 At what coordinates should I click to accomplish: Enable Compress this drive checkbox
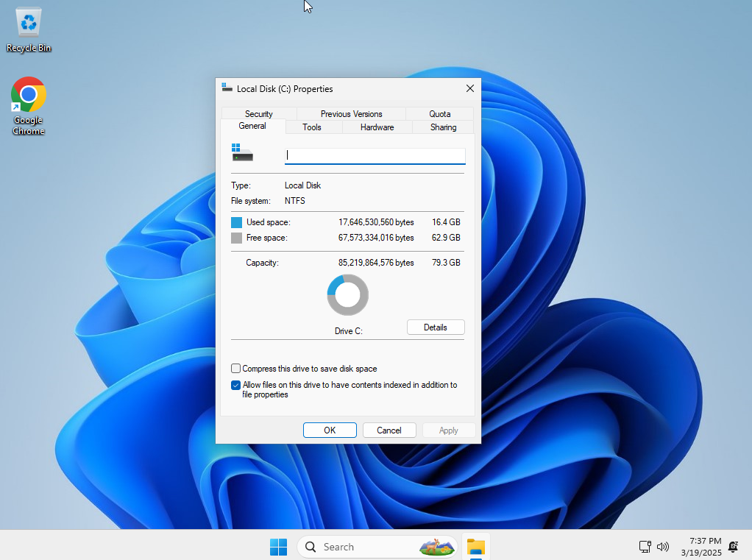[x=236, y=369]
